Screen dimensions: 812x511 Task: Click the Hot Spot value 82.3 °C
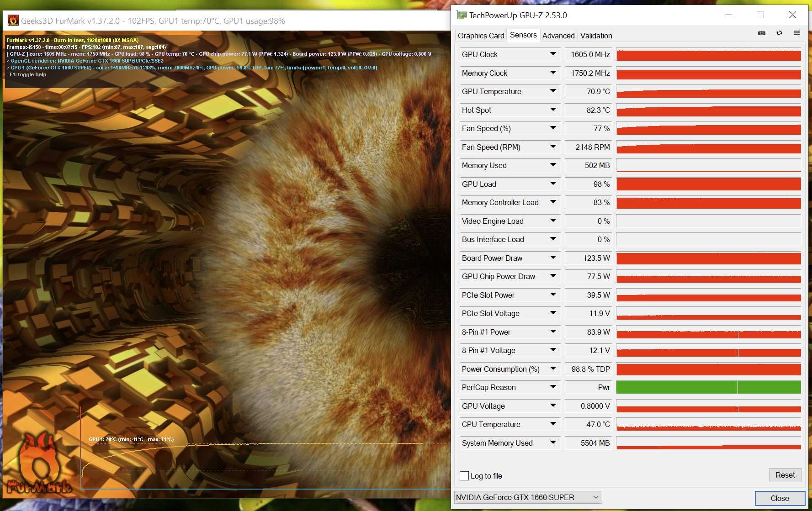click(589, 110)
